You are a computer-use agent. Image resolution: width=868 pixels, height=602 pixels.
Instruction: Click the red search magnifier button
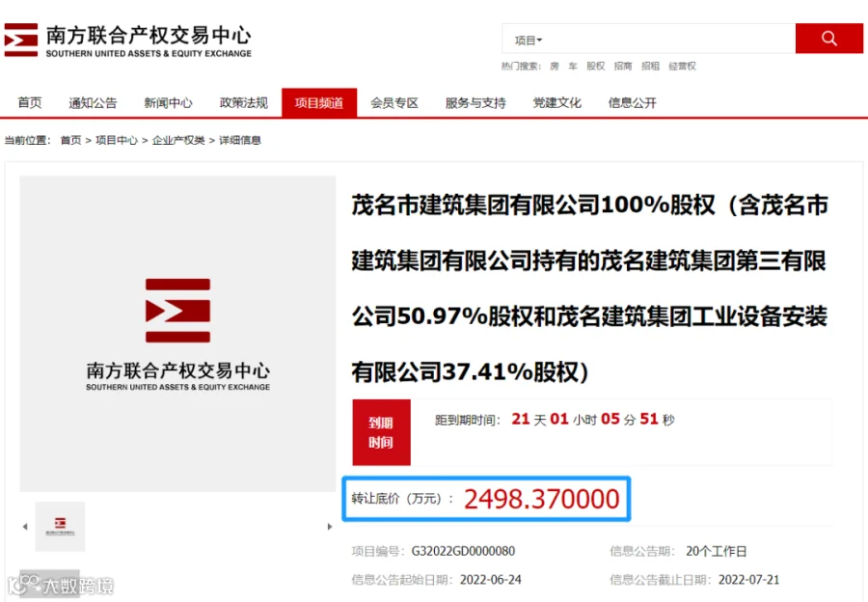click(x=828, y=39)
